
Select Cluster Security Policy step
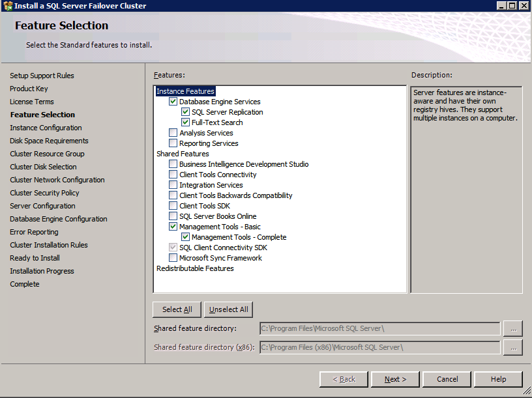point(44,193)
